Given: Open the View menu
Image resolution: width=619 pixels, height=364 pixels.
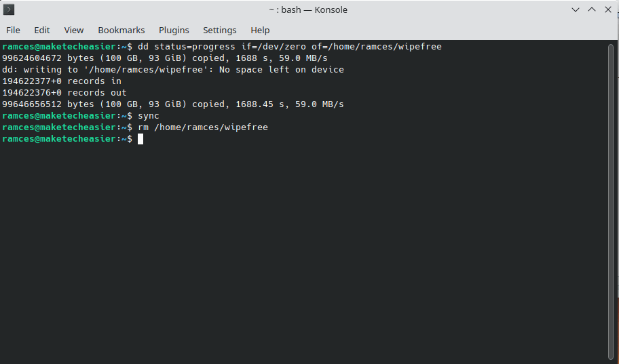Looking at the screenshot, I should coord(74,31).
